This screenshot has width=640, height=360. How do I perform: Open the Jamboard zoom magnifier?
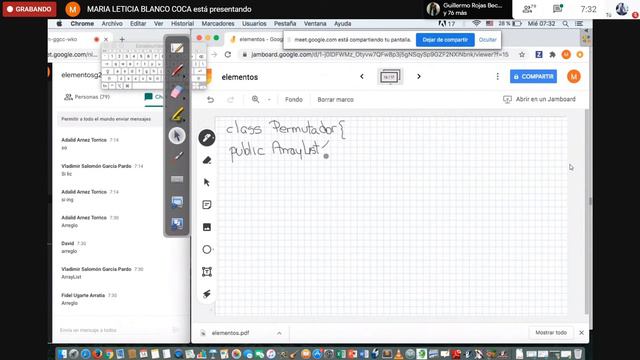point(256,100)
